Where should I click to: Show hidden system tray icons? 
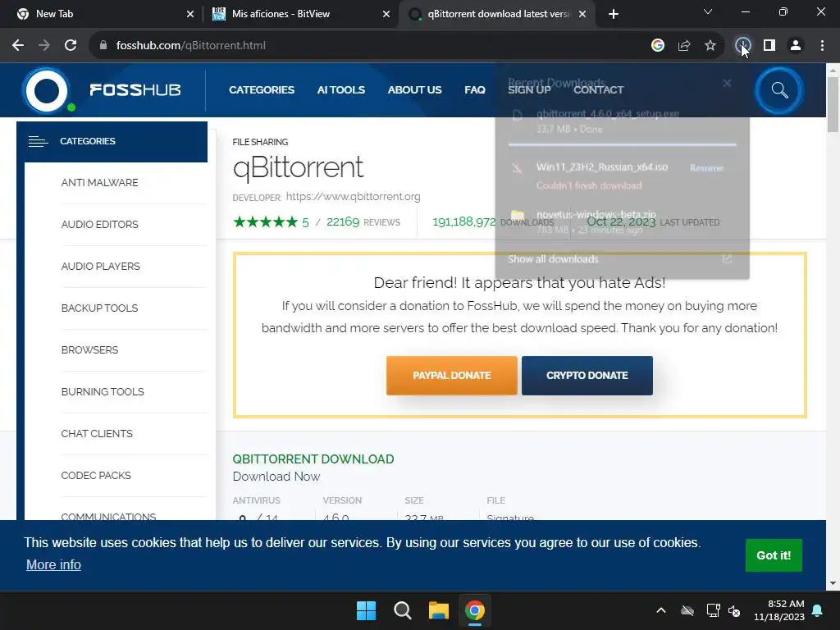(x=661, y=610)
